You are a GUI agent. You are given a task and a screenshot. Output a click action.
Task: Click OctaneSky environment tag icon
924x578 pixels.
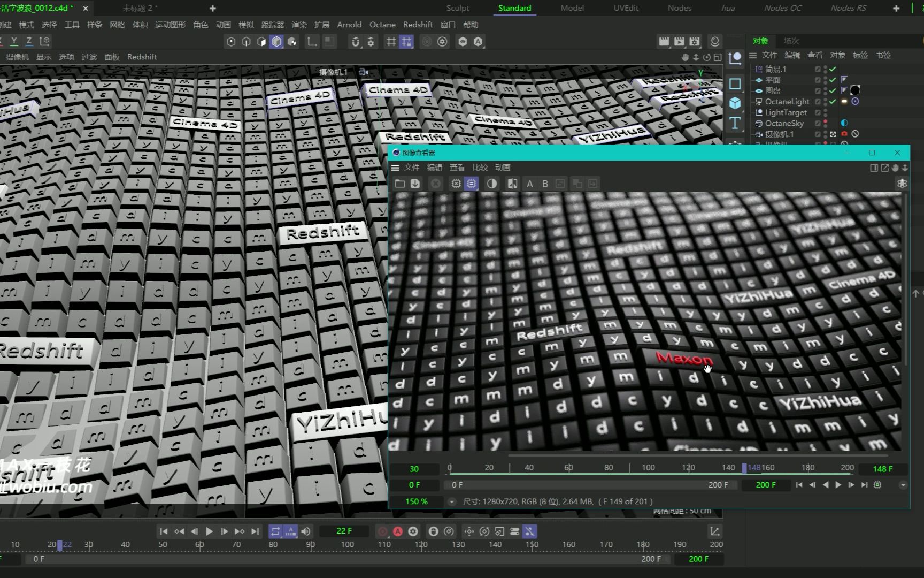point(844,123)
